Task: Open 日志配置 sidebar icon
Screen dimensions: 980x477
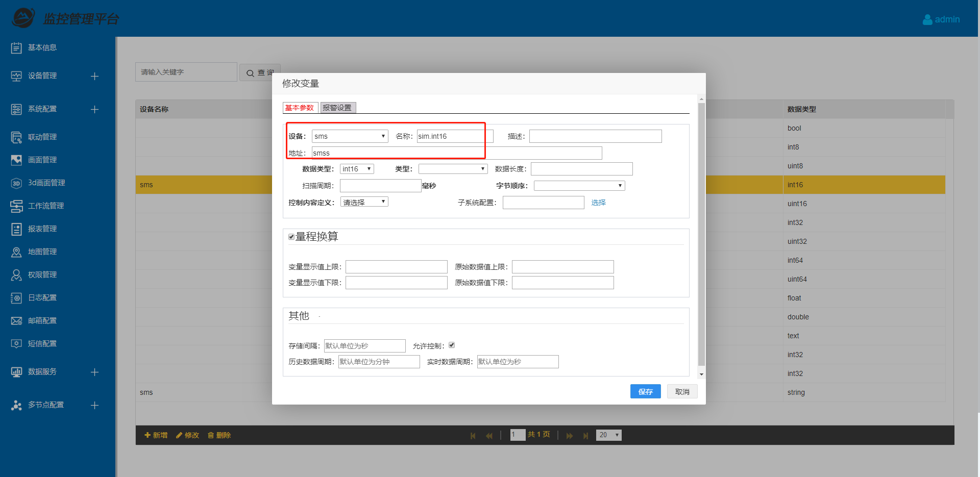Action: pyautogui.click(x=16, y=298)
